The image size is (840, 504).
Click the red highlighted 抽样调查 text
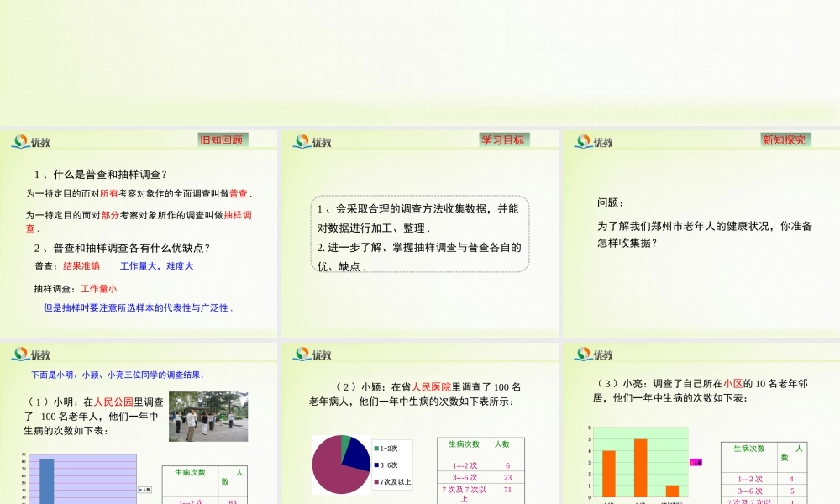(x=239, y=214)
